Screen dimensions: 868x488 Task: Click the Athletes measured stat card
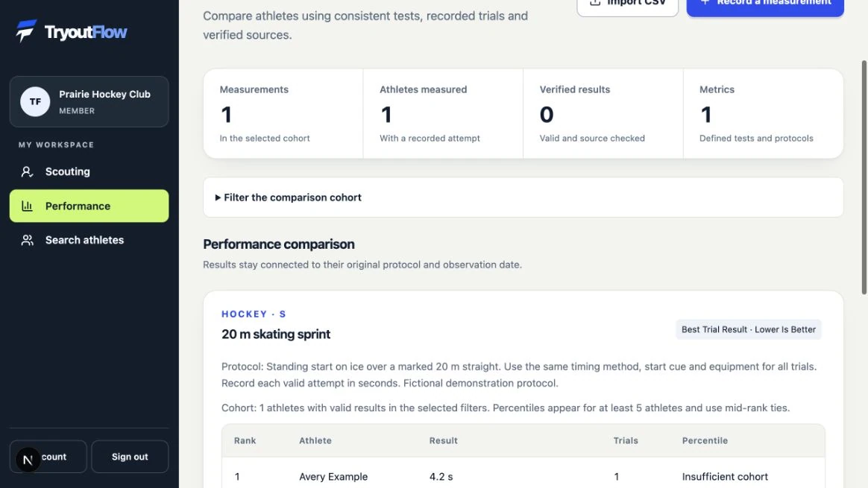pyautogui.click(x=443, y=113)
